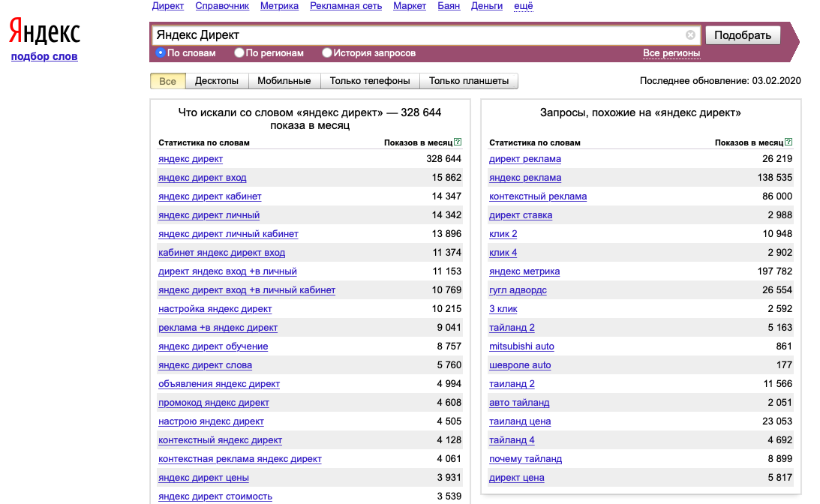Open 'клик 2' similar query

coord(503,234)
